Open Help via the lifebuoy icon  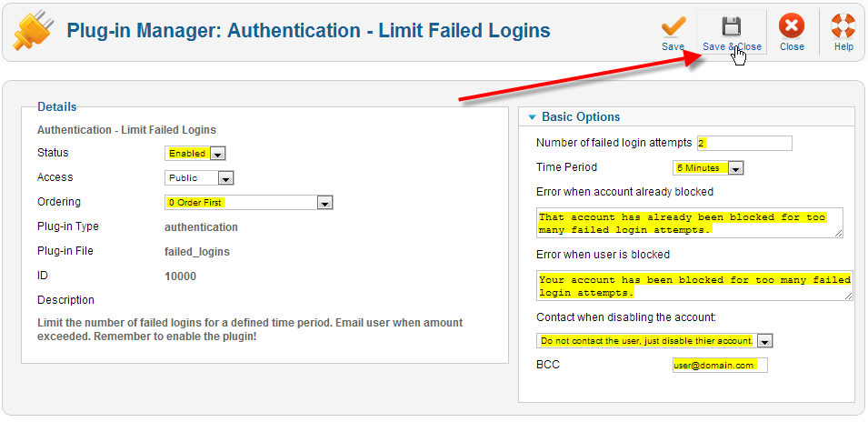843,25
